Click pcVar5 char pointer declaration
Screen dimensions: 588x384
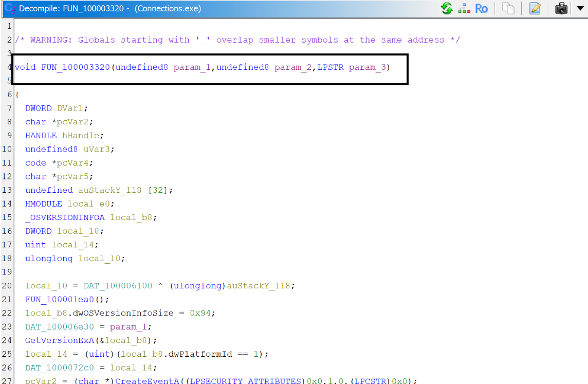point(73,176)
